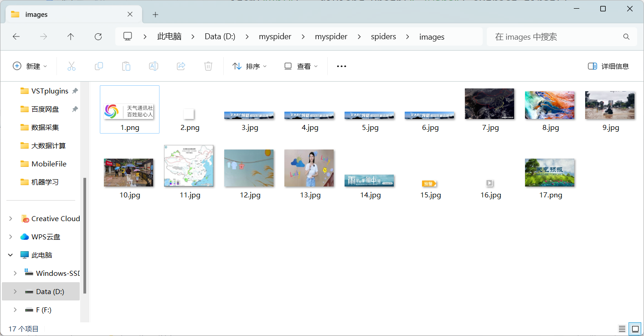Expand the WPS云盘 tree node
644x336 pixels.
[x=10, y=237]
